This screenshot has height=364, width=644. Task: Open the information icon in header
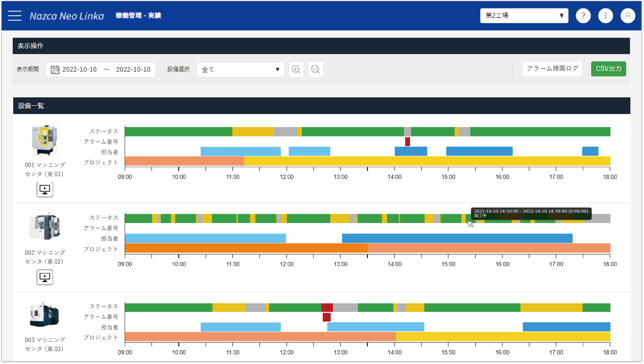click(605, 16)
